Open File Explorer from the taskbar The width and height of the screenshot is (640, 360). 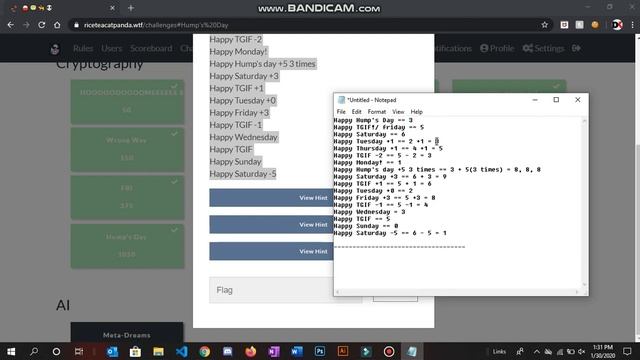(158, 351)
